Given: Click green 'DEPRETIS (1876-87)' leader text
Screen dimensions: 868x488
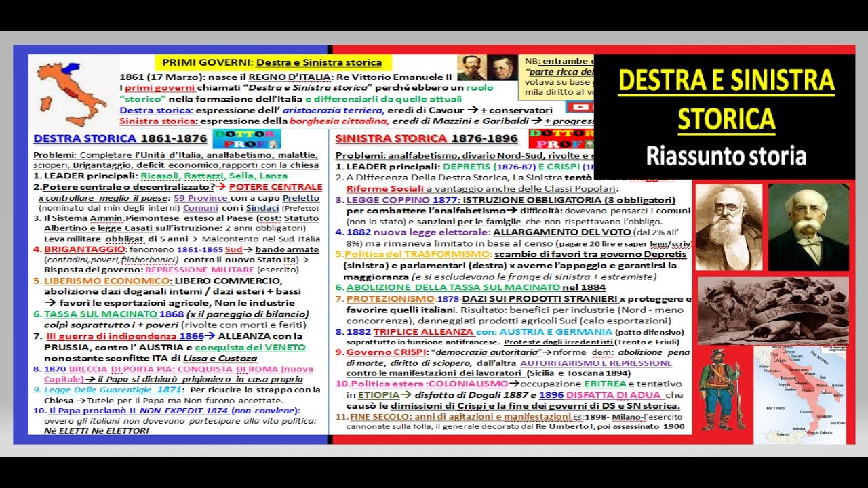Looking at the screenshot, I should pos(488,167).
